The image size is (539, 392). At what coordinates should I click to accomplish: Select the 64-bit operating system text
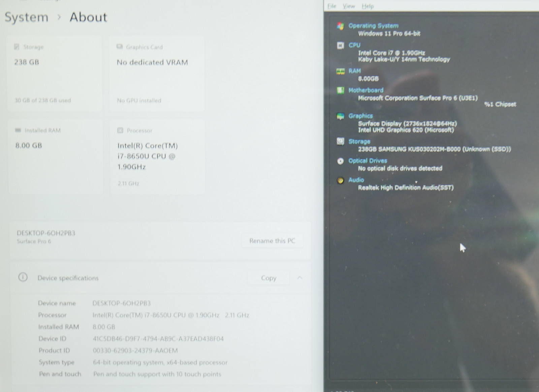160,362
